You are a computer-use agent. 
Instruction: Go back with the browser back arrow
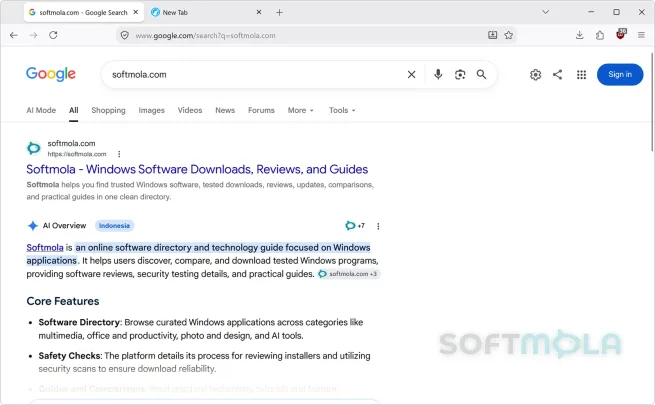pyautogui.click(x=13, y=35)
